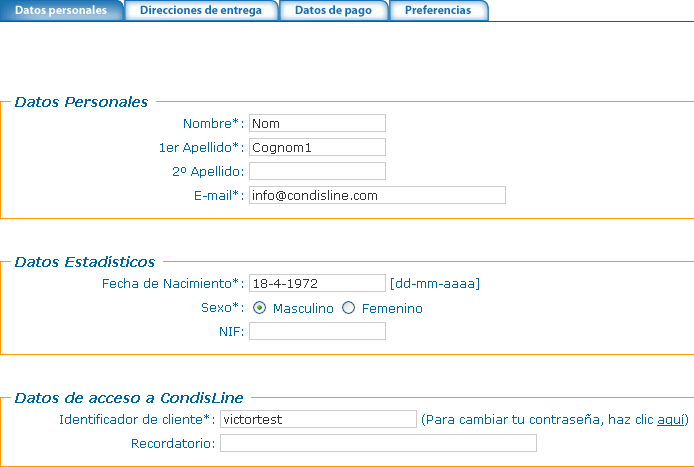Click the empty 2º Apellido field
Screen dimensions: 694x467
(x=317, y=171)
